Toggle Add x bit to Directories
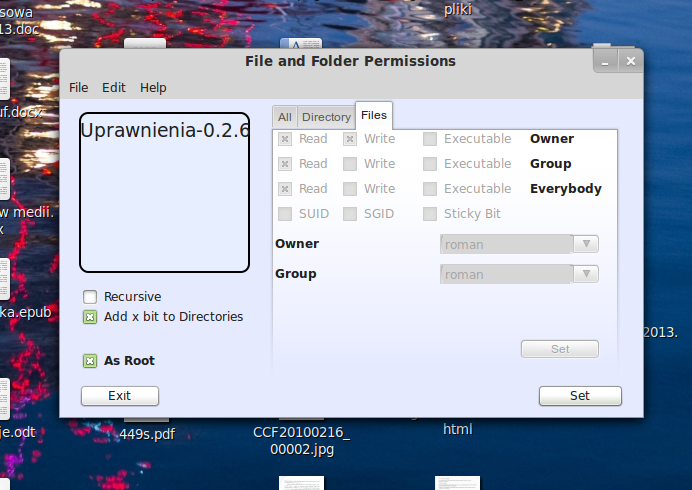This screenshot has width=692, height=490. point(90,317)
